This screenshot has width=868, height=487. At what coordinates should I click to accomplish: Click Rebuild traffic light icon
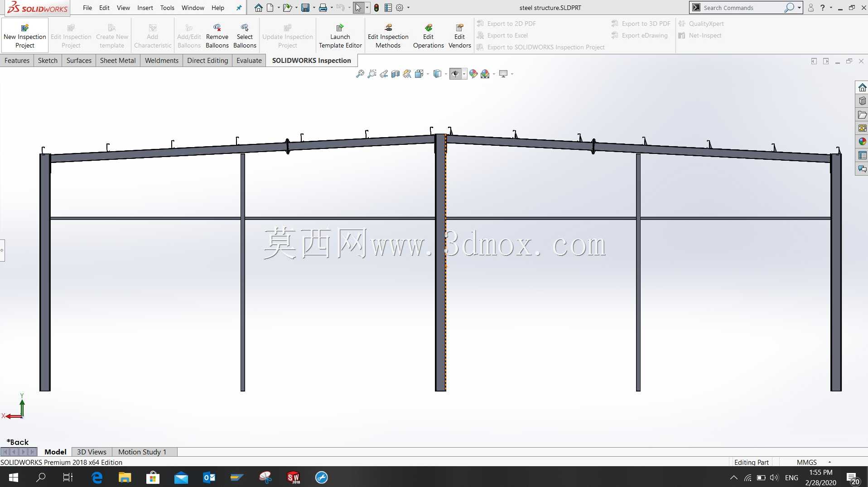tap(376, 8)
